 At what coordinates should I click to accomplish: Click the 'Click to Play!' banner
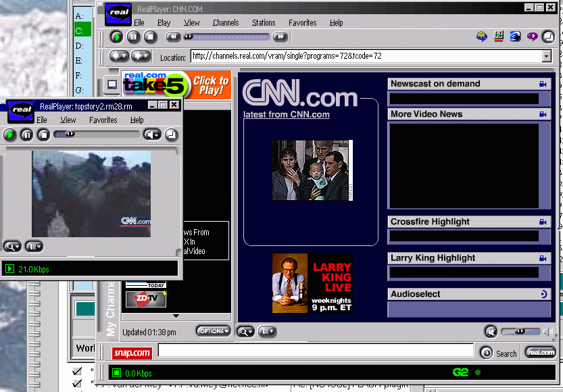pos(211,85)
